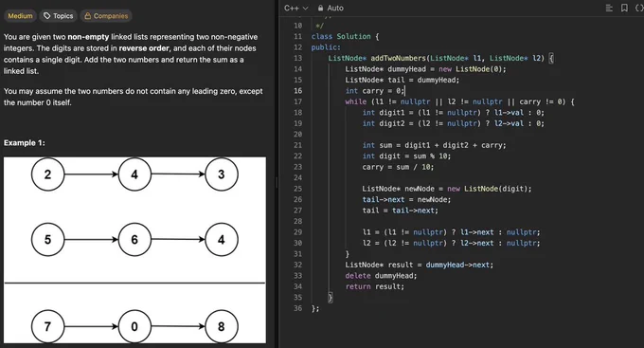Click the tag icon in Topics
The height and width of the screenshot is (348, 644).
46,15
